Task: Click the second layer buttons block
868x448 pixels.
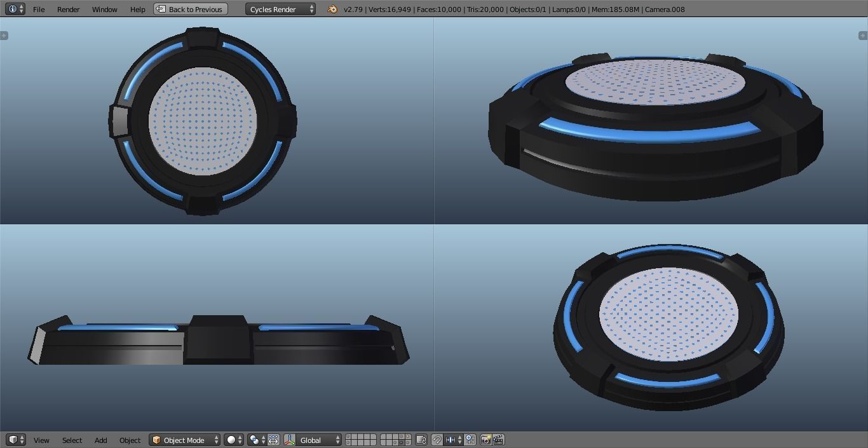Action: coord(395,440)
